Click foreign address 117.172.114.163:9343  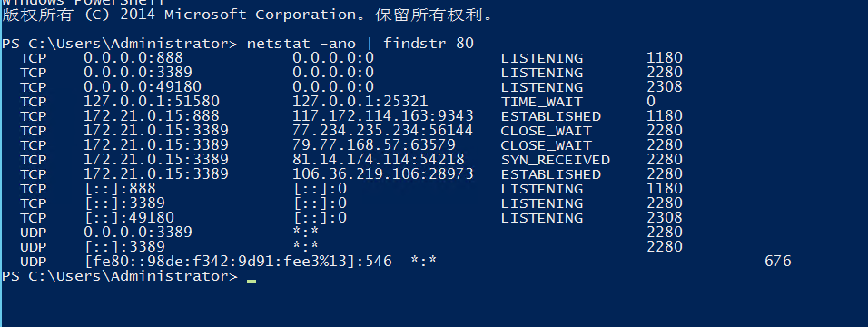click(382, 116)
